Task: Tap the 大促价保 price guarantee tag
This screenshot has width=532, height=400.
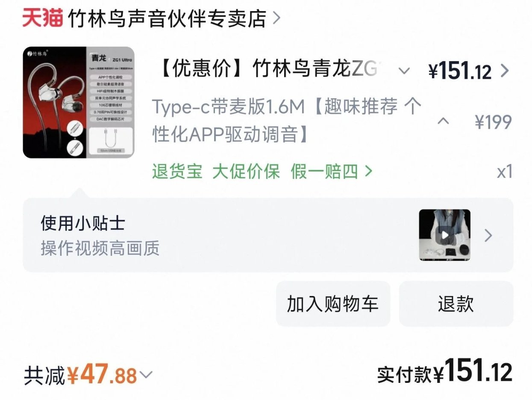Action: [x=246, y=172]
